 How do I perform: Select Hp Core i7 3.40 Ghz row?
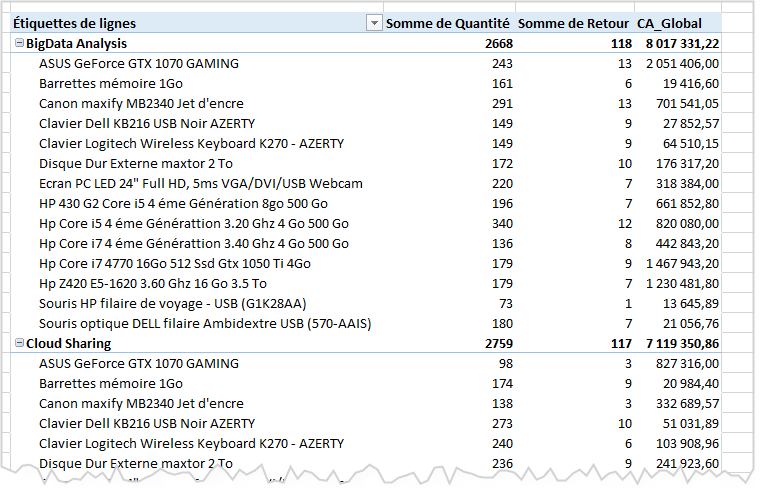pyautogui.click(x=194, y=244)
